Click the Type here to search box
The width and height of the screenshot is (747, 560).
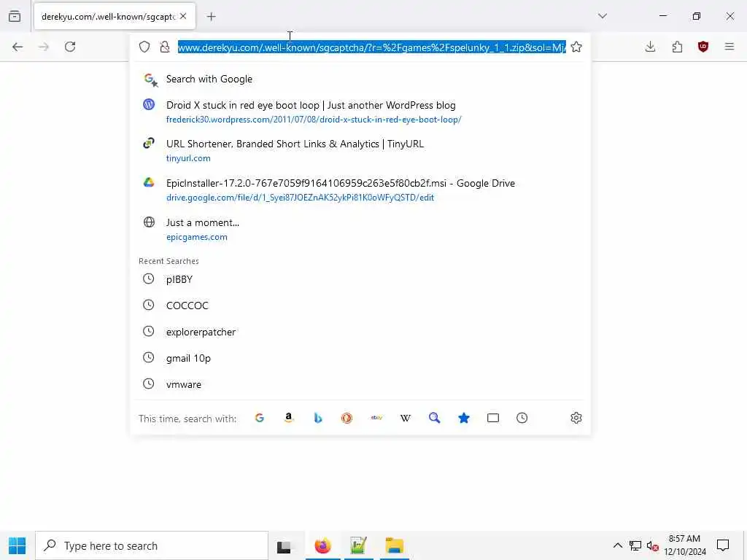pyautogui.click(x=152, y=545)
